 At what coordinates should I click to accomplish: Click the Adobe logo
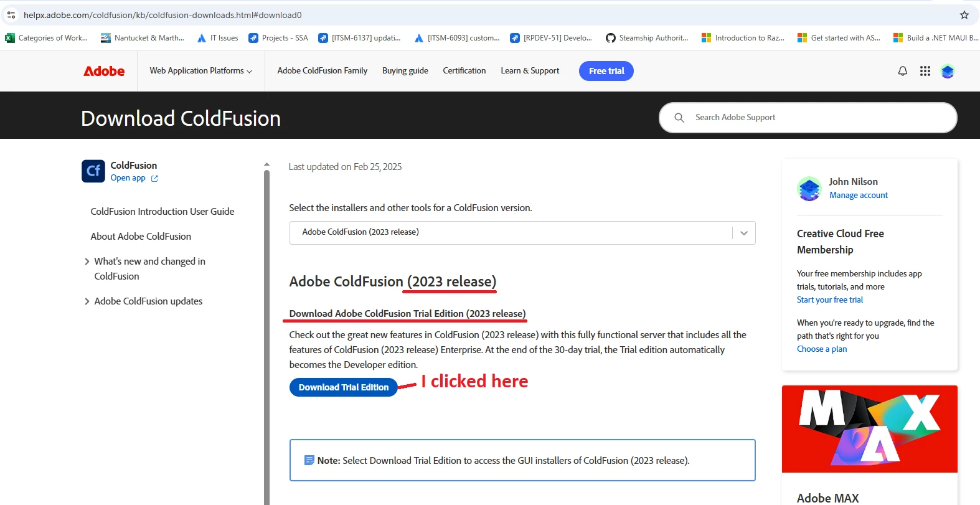pos(104,71)
